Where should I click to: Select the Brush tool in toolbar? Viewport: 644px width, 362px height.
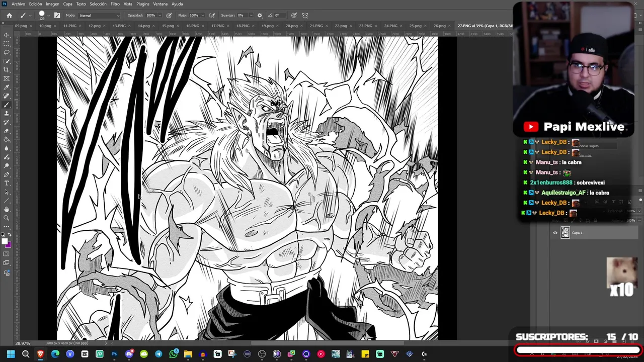click(x=7, y=105)
